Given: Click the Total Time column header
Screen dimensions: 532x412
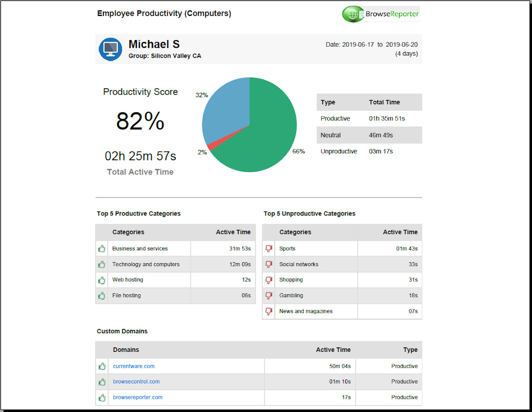Looking at the screenshot, I should coord(384,102).
